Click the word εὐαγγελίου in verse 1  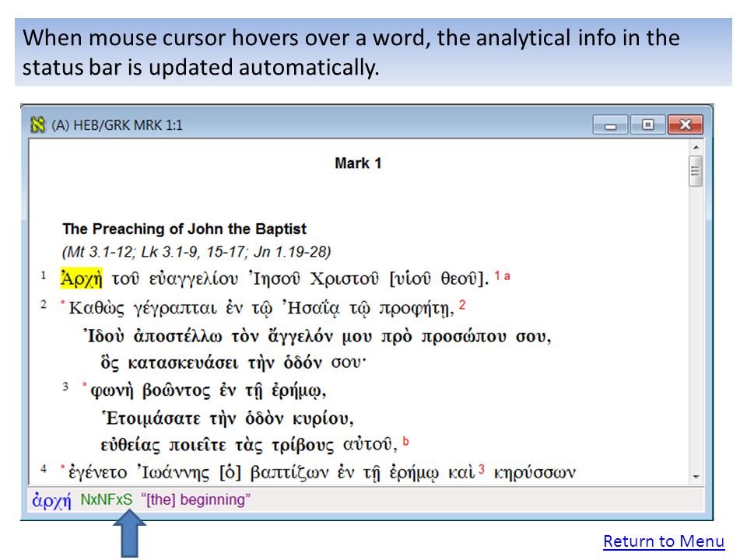194,278
